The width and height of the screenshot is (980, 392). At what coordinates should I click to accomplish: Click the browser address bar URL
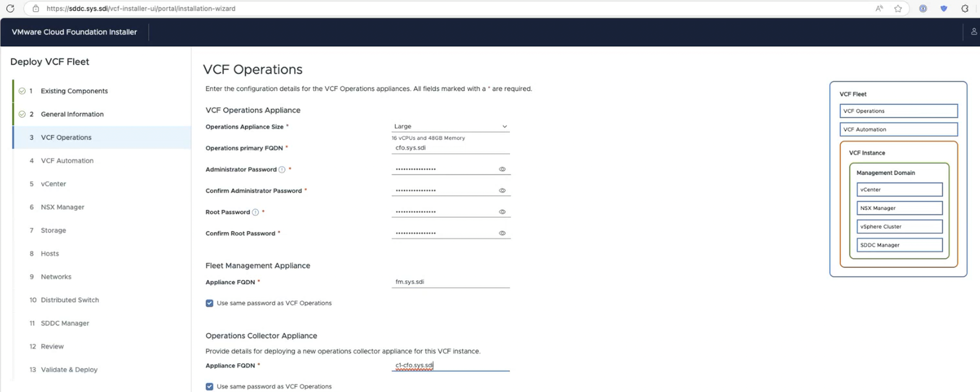(141, 8)
